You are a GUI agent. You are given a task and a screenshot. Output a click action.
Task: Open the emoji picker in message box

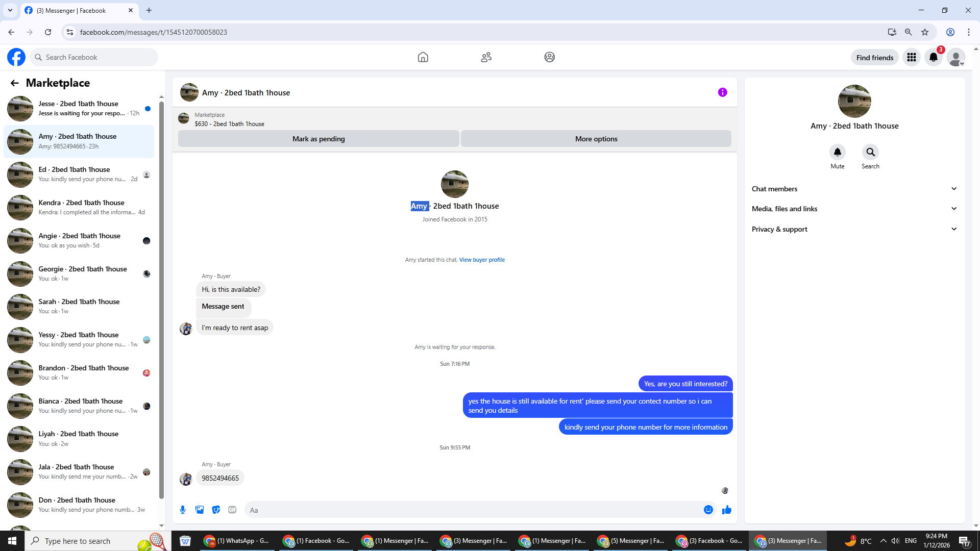(708, 510)
